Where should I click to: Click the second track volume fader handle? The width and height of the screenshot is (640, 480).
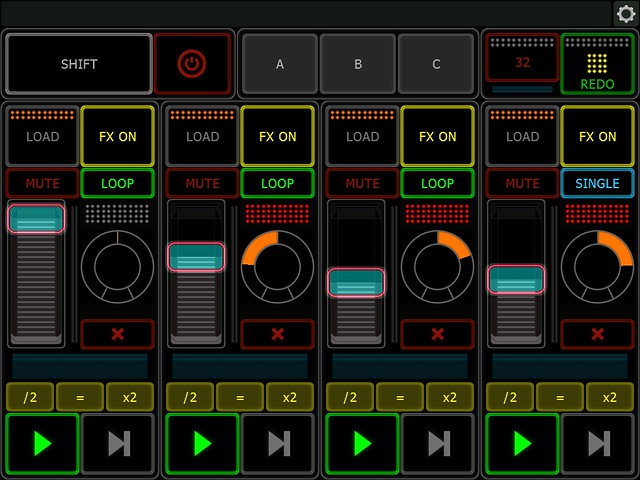pos(196,257)
